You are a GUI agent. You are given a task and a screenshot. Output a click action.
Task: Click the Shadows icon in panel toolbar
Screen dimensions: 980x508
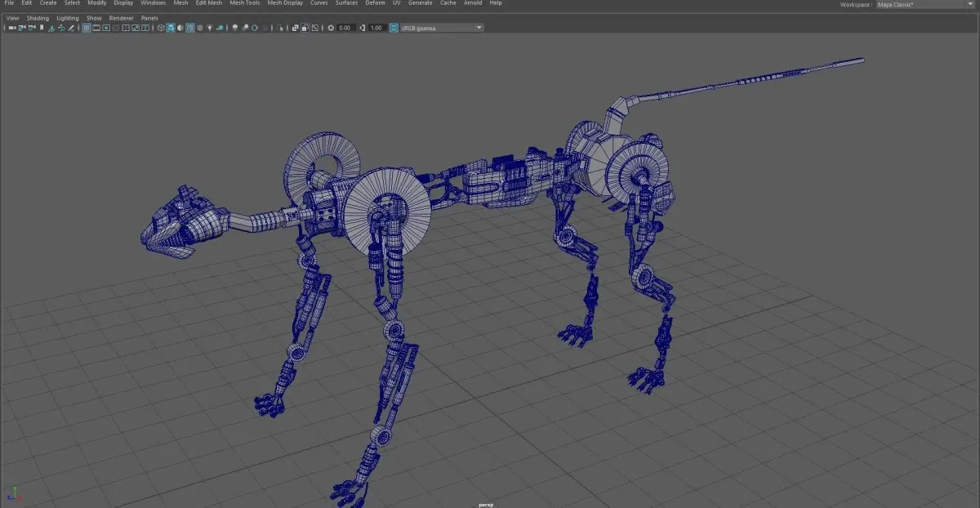pos(219,28)
